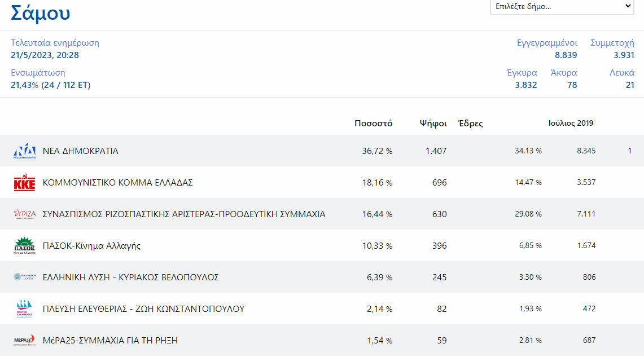Select ΜέΡΑ25-ΣΥΜΜΑΧΙΑ ΓΙΑ ΤΗ ΡΗΞΗ name

(110, 341)
